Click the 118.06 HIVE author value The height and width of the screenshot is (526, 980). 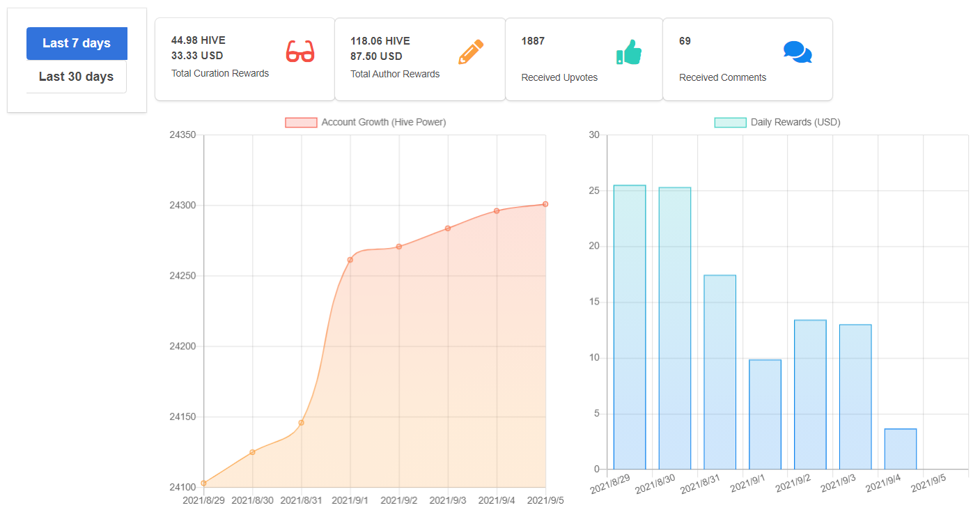380,41
